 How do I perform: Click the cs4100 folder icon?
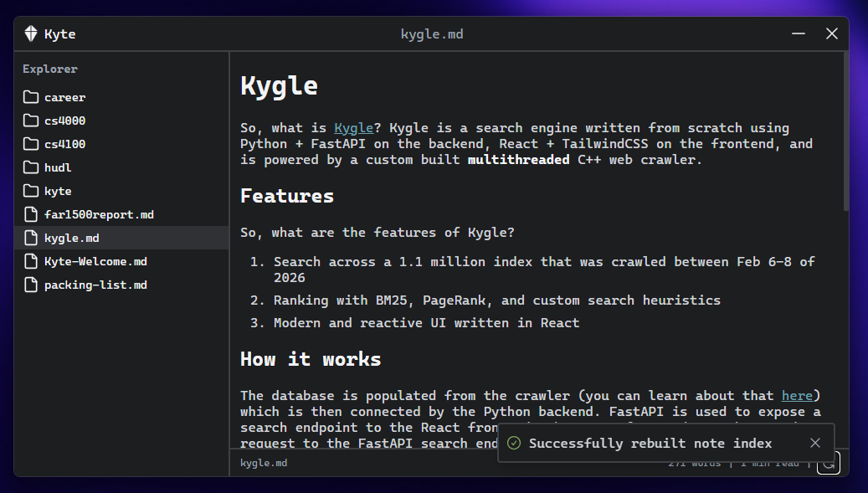point(31,145)
